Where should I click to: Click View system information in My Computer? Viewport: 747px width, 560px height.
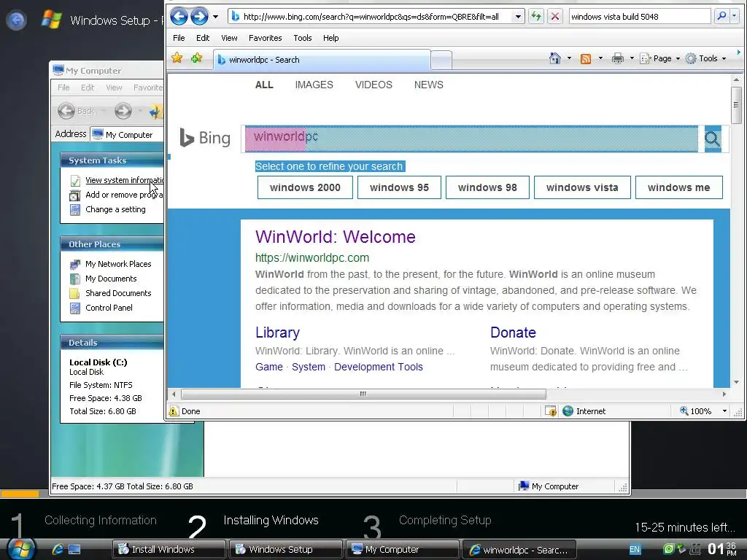click(124, 181)
